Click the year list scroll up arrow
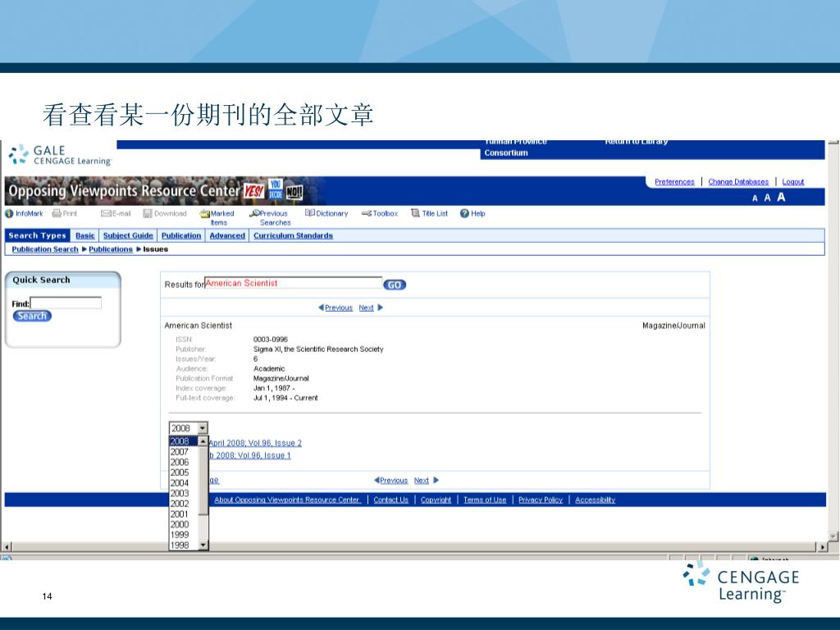The height and width of the screenshot is (630, 840). 203,441
